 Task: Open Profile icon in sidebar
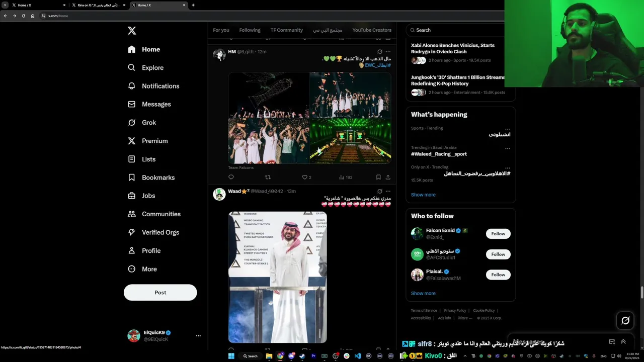pos(132,250)
